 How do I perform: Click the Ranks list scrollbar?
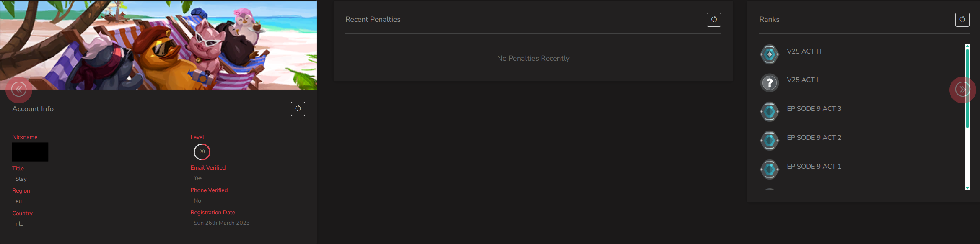(967, 89)
